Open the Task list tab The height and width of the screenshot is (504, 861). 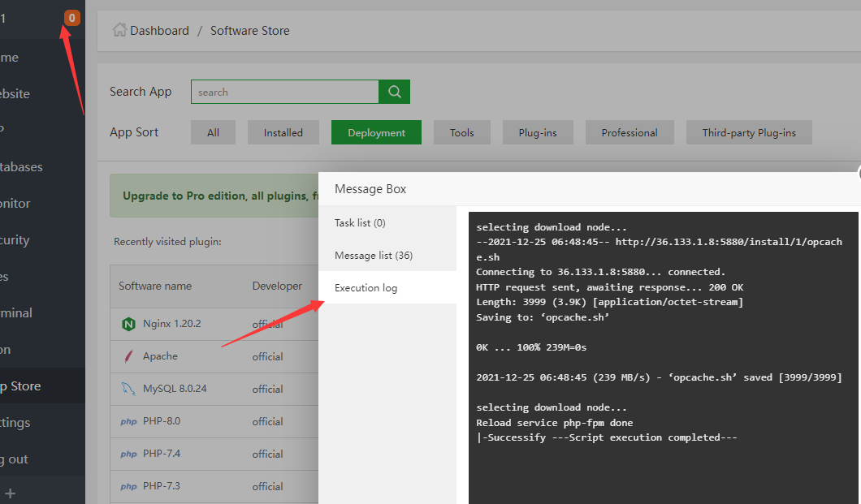(x=360, y=222)
